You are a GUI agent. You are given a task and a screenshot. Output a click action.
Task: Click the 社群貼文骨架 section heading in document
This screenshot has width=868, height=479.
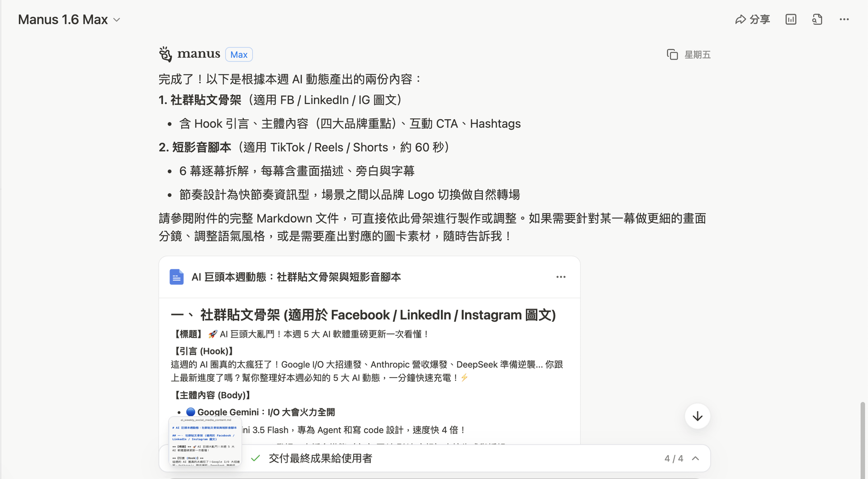tap(363, 315)
